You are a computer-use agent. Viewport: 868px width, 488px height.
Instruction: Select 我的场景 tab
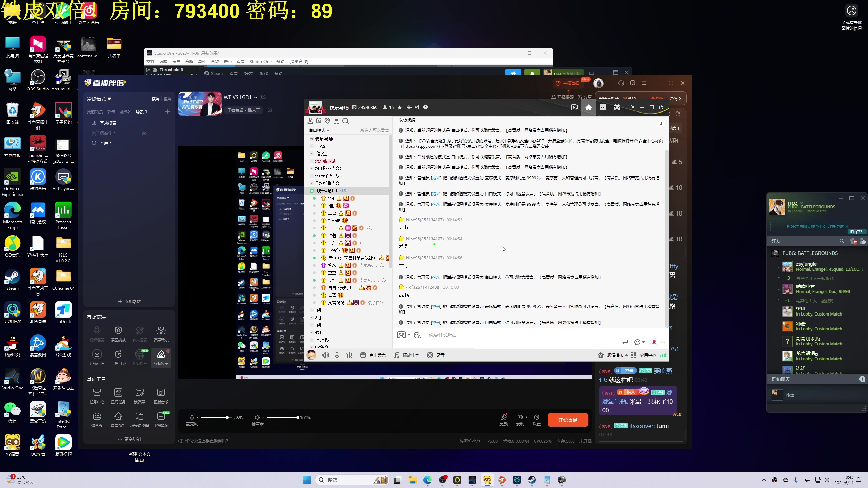(95, 111)
